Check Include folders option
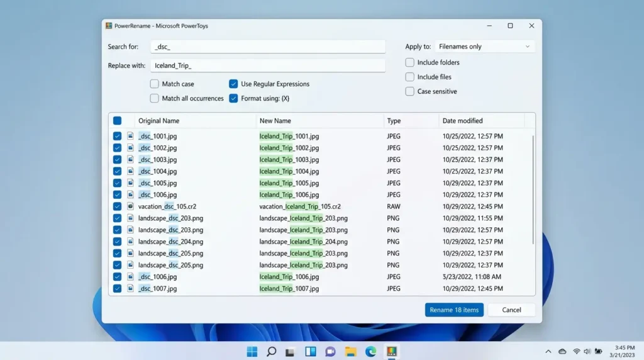The image size is (644, 360). pos(409,62)
